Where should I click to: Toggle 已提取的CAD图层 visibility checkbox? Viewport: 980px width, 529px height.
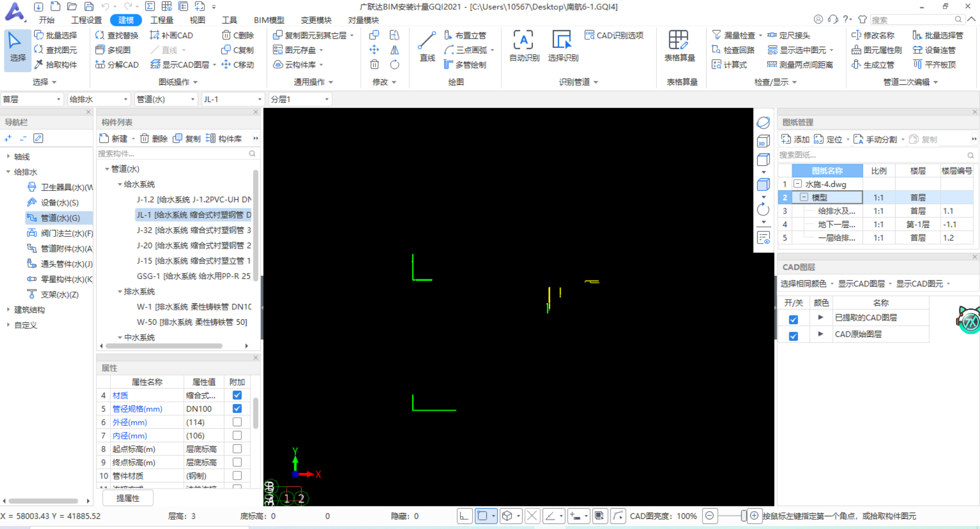794,320
